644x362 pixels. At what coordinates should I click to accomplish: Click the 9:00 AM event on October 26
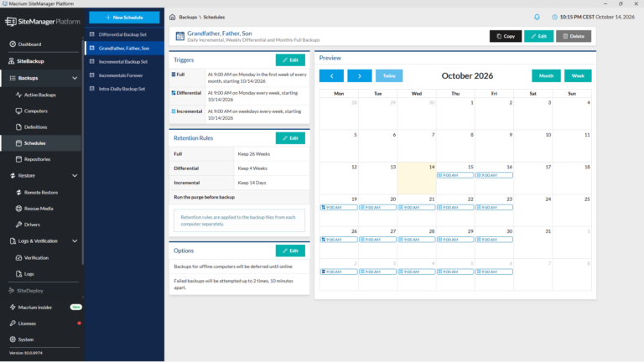[x=339, y=240]
